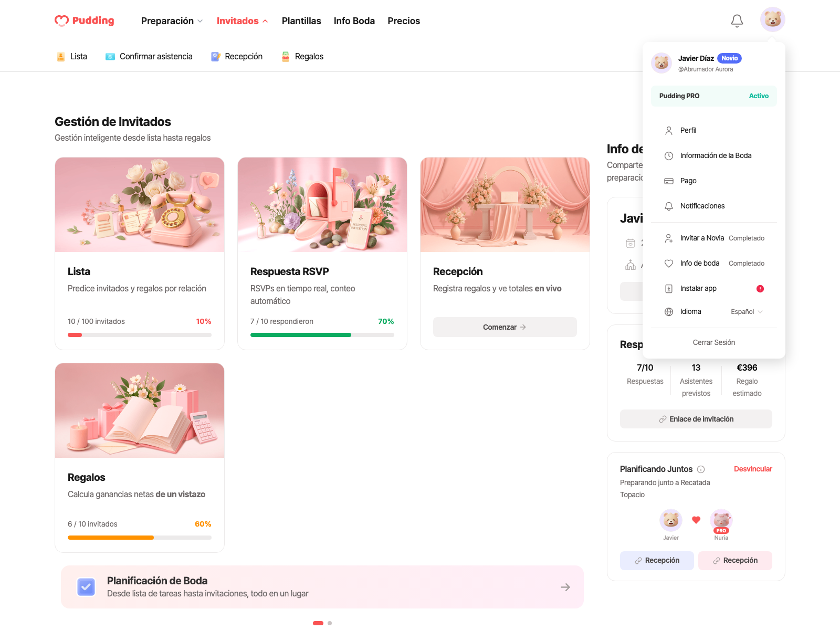Click the dropdown avatar next to Javier Díaz
The image size is (840, 630).
point(661,63)
